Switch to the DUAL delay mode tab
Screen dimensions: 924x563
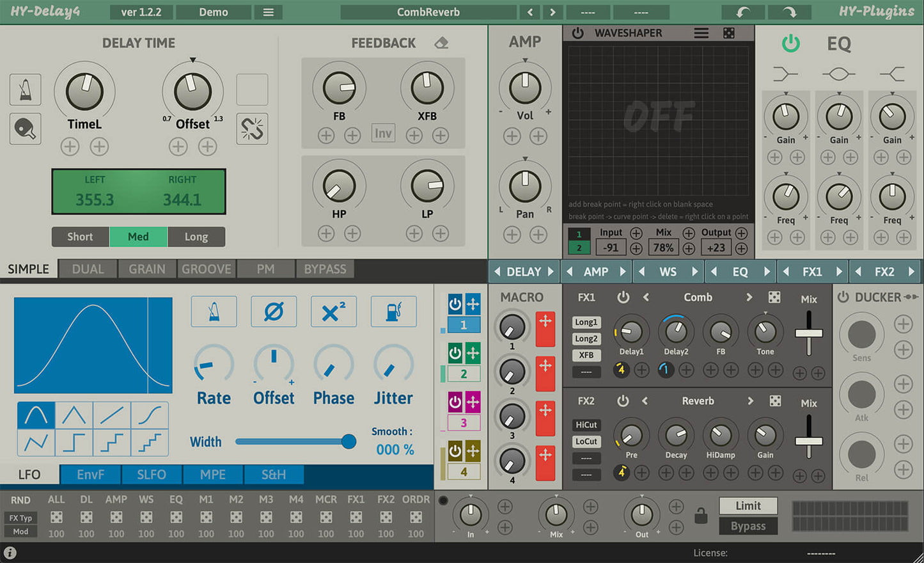(x=88, y=269)
